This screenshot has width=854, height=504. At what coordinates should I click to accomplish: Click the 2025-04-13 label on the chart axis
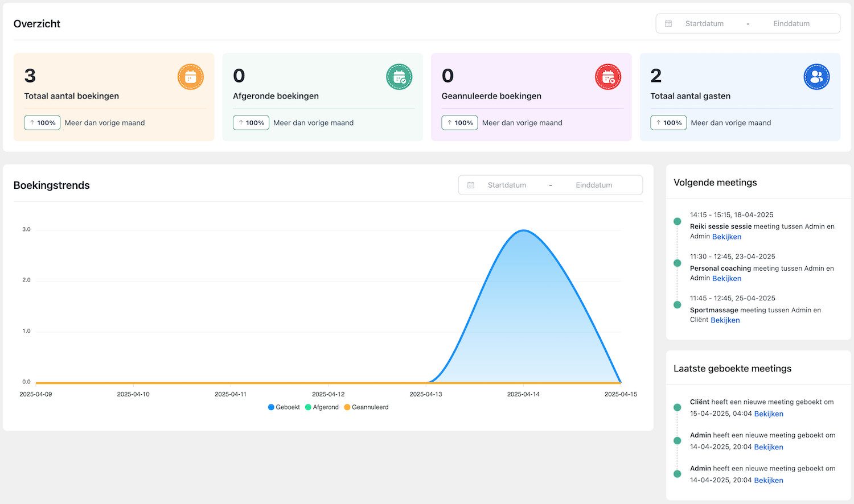(426, 394)
